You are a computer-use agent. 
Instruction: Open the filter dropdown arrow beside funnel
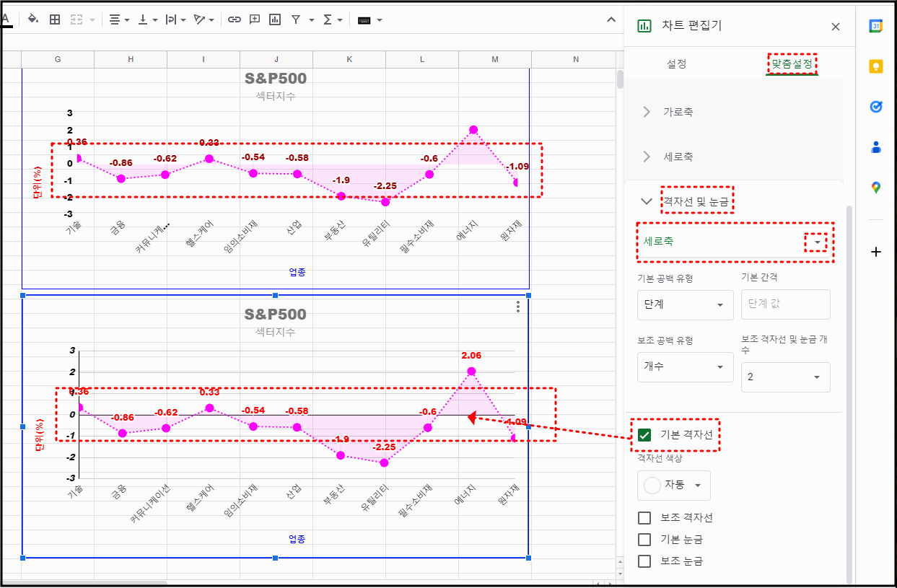pyautogui.click(x=312, y=20)
